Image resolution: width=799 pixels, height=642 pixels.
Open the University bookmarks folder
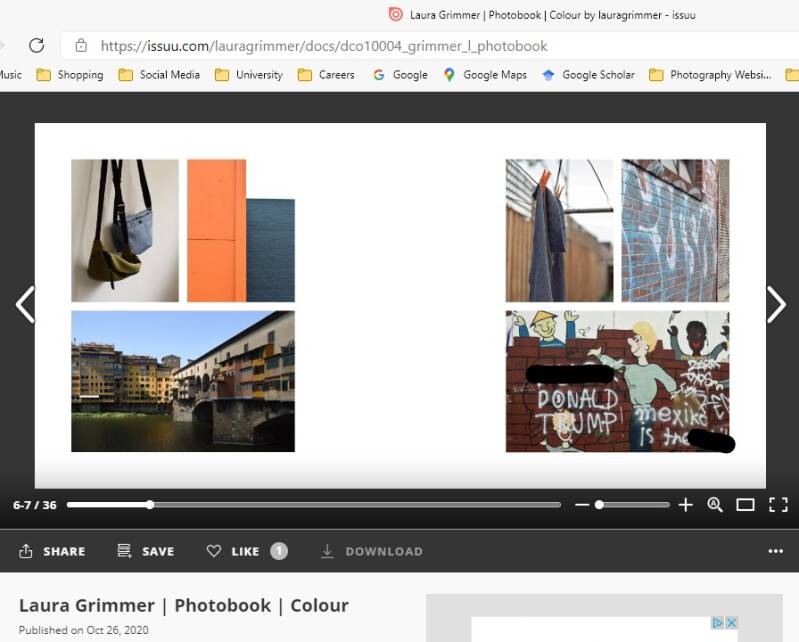tap(248, 74)
